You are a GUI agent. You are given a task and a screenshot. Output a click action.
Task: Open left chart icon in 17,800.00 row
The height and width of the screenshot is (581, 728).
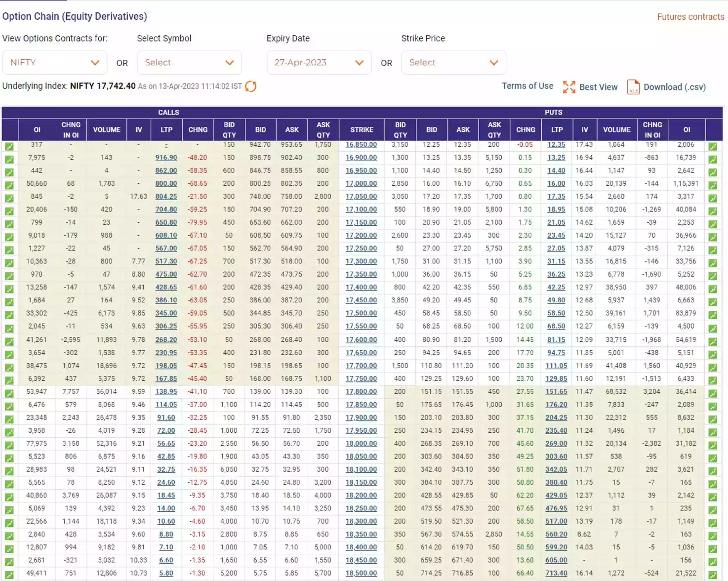(x=9, y=393)
